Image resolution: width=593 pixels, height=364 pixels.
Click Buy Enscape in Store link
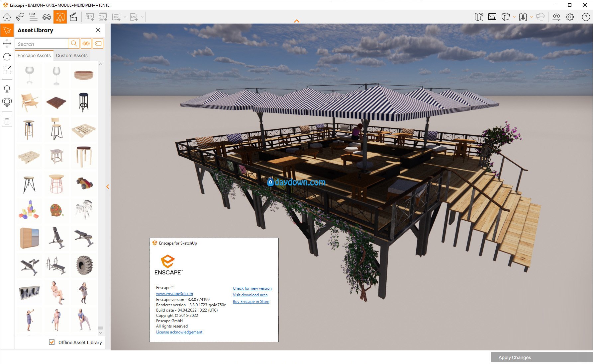point(251,302)
